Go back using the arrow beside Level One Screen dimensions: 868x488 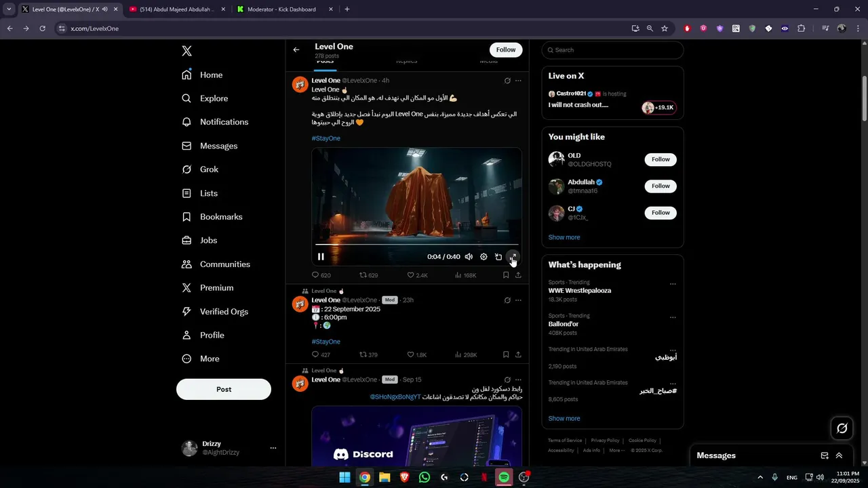pyautogui.click(x=296, y=49)
